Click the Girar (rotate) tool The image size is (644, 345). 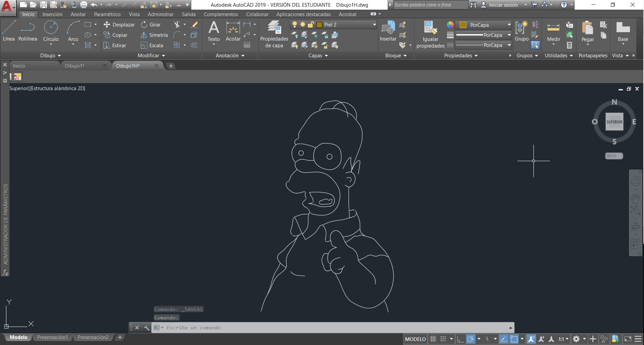pyautogui.click(x=151, y=24)
